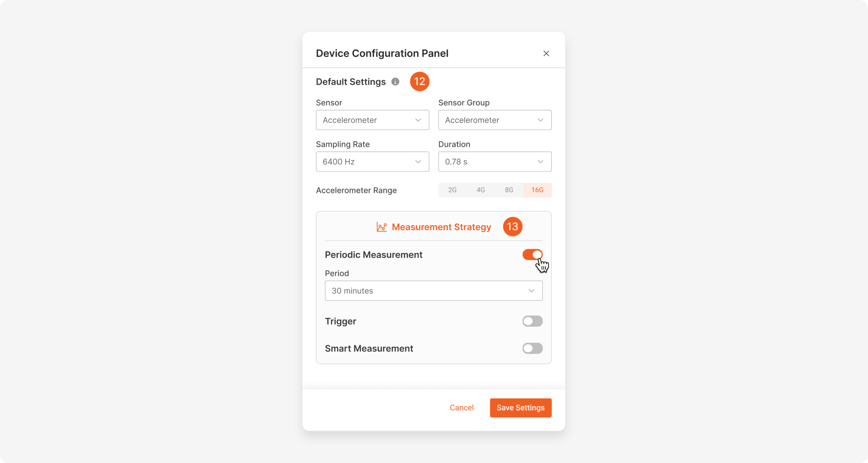Toggle the Periodic Measurement switch on
This screenshot has width=868, height=463.
point(532,255)
